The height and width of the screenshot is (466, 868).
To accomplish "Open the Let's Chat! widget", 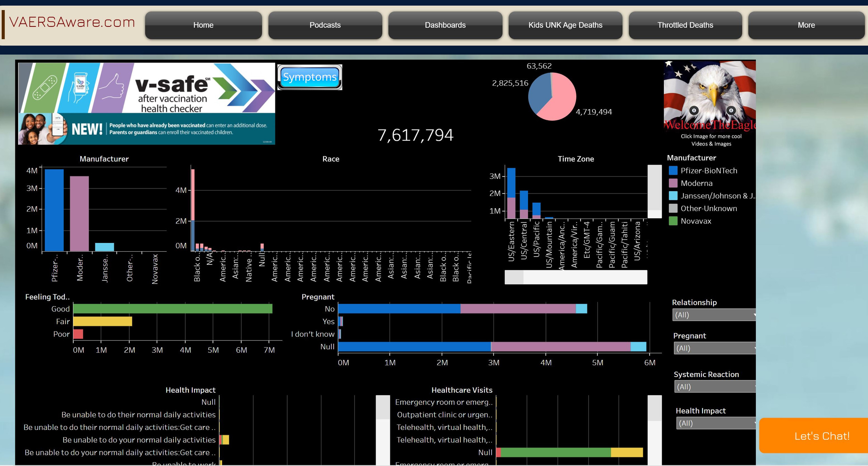I will [821, 436].
